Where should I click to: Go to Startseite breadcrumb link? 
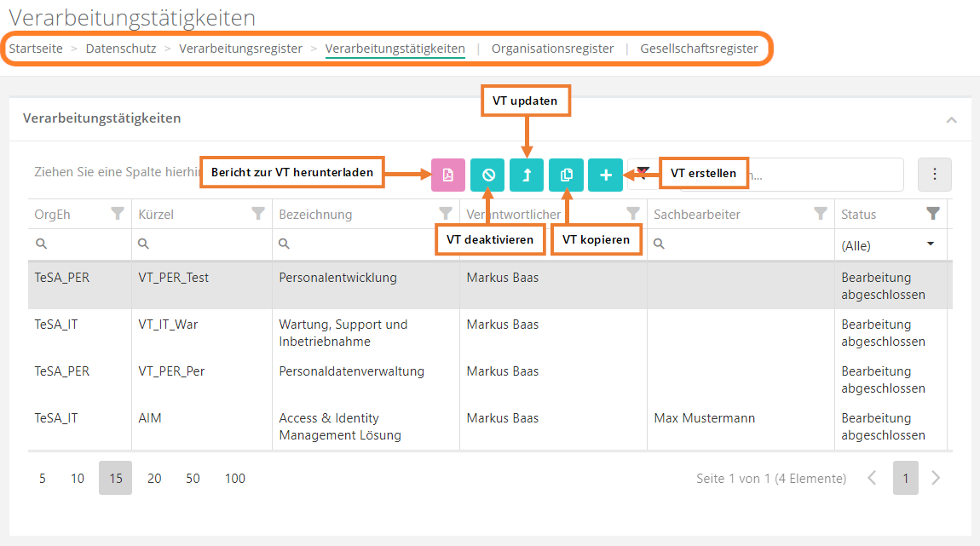tap(36, 49)
